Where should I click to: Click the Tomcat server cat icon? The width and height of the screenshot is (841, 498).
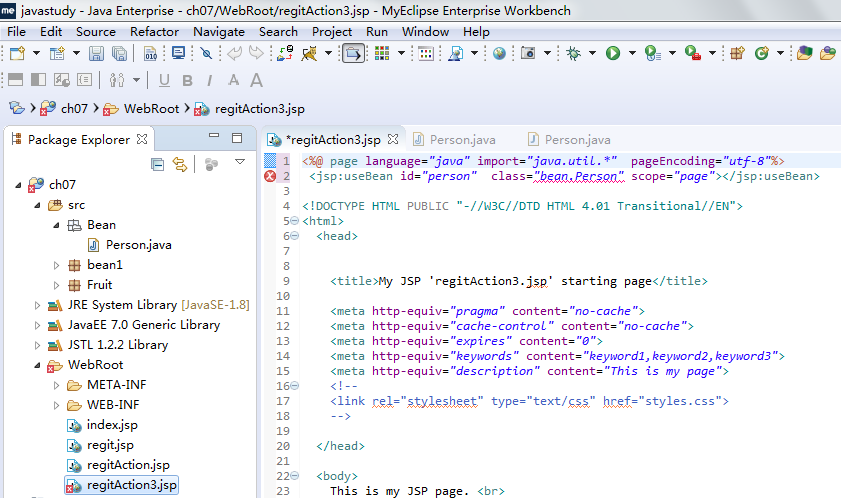click(x=309, y=53)
